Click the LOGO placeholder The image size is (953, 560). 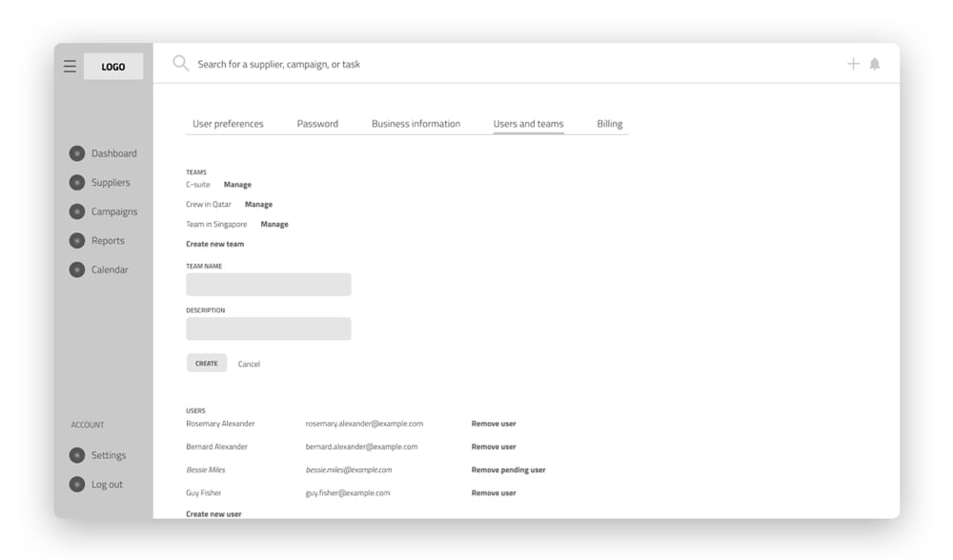coord(113,67)
